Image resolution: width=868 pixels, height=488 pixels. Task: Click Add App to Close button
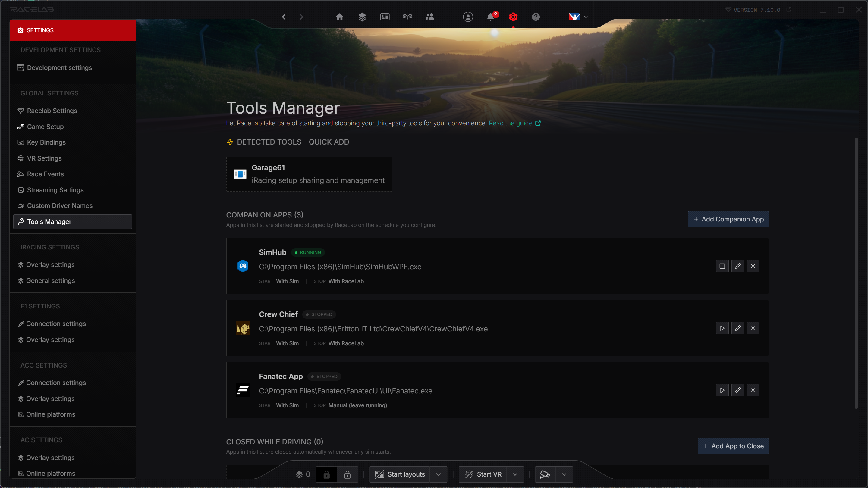tap(733, 446)
